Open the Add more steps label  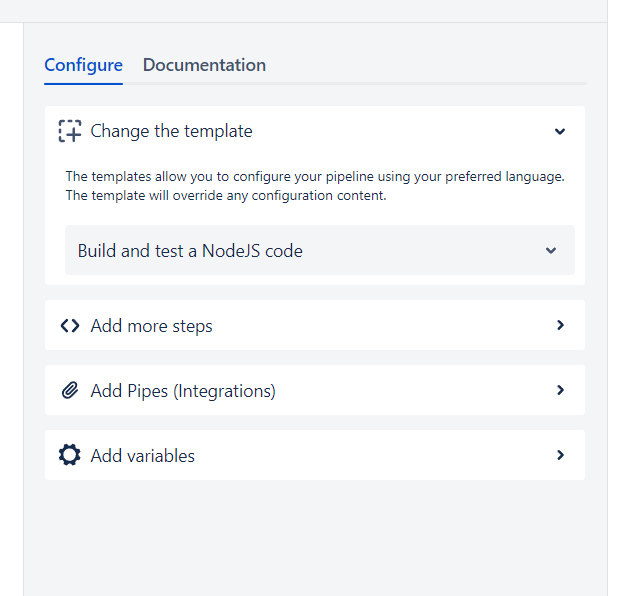[151, 326]
